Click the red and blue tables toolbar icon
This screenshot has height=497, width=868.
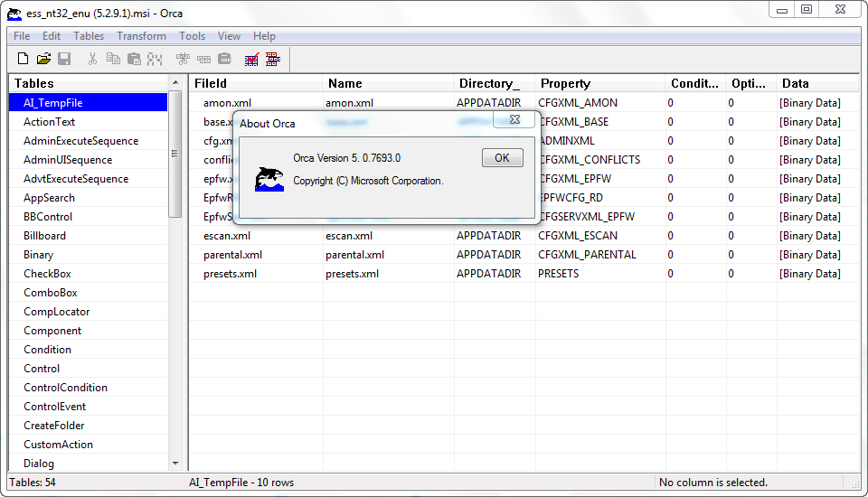click(273, 60)
